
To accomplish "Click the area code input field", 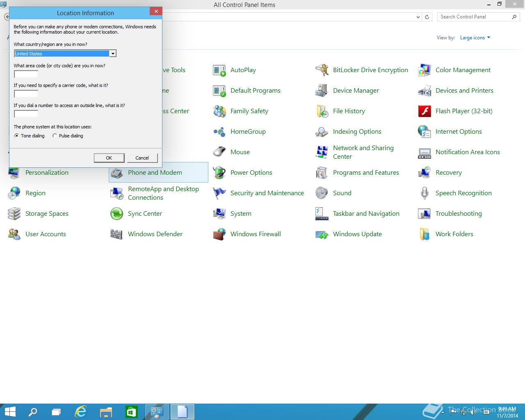I will click(26, 74).
